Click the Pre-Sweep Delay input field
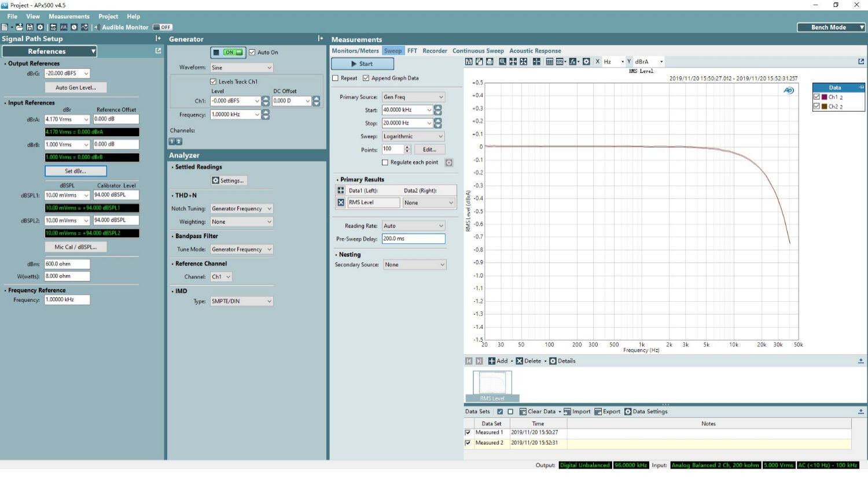Viewport: 868px width, 483px height. [x=413, y=239]
